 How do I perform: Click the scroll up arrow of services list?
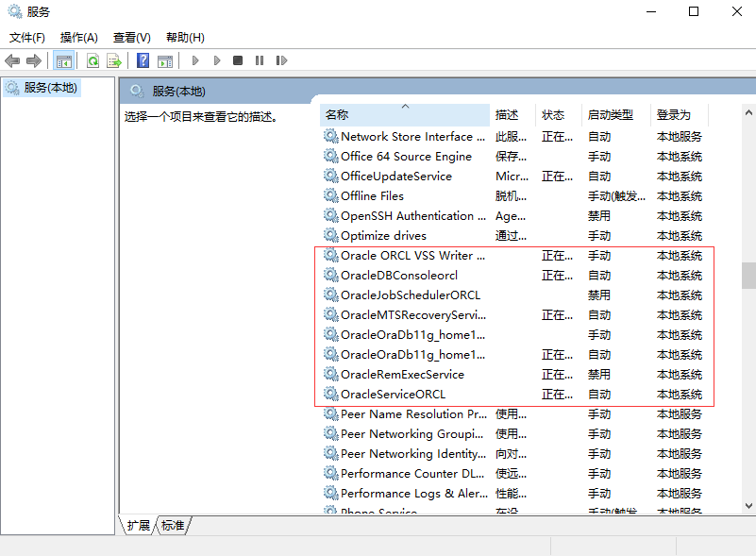point(748,113)
